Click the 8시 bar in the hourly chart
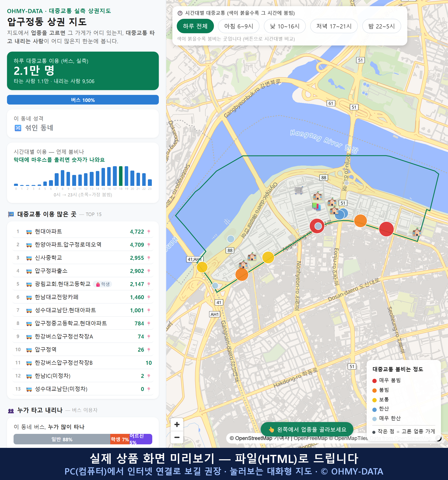Screen dimensions: 448x480 pos(63,178)
